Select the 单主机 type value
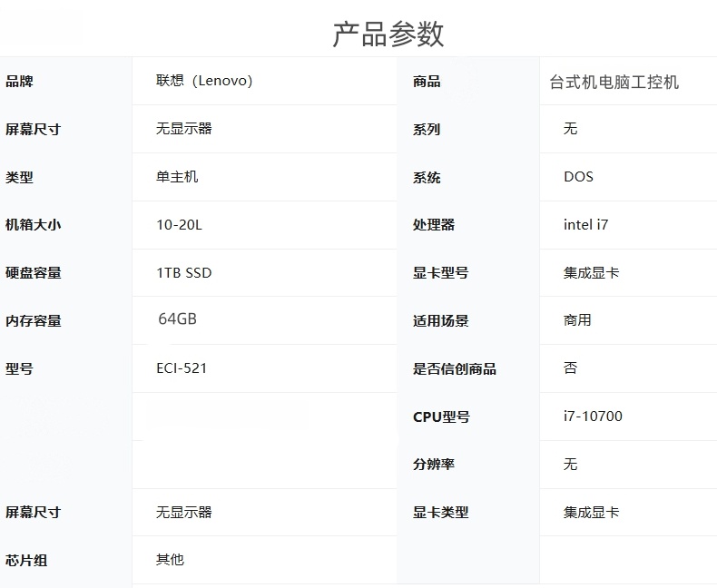The width and height of the screenshot is (717, 588). click(177, 177)
